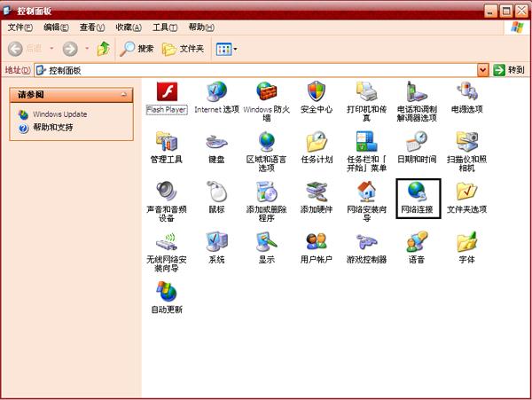Open 安全中心 icon
Screen dimensions: 532x400
tap(317, 92)
